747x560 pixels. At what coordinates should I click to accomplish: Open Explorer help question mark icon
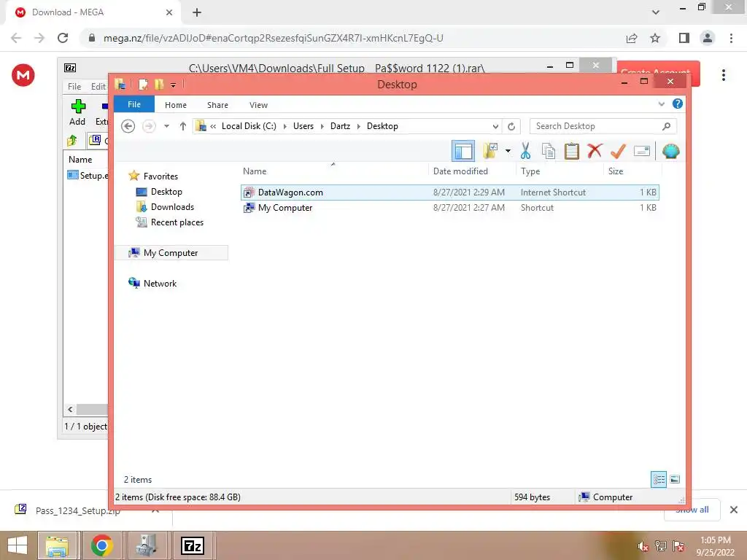(x=678, y=104)
